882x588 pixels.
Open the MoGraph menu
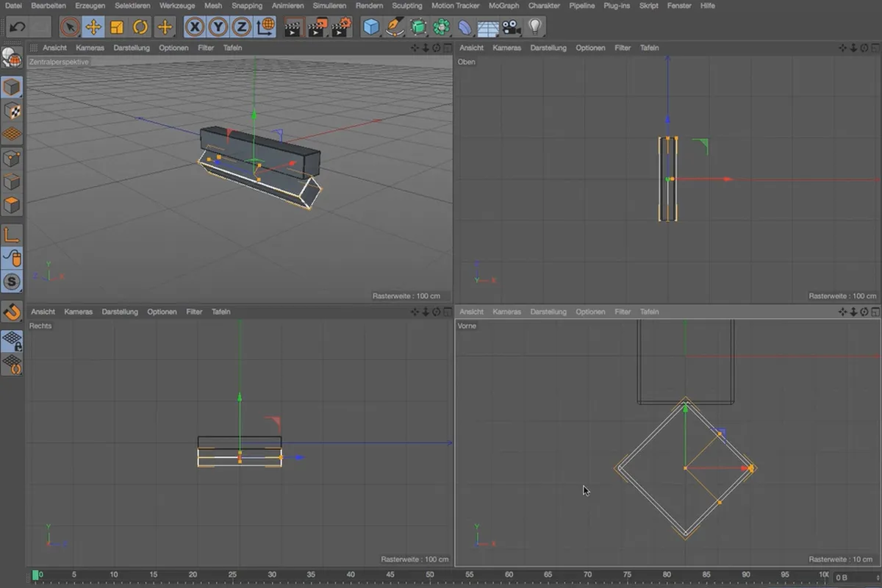coord(504,5)
